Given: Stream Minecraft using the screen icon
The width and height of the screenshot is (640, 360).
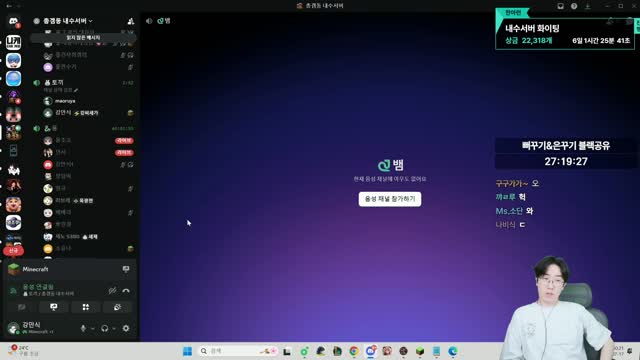Looking at the screenshot, I should click(x=126, y=269).
